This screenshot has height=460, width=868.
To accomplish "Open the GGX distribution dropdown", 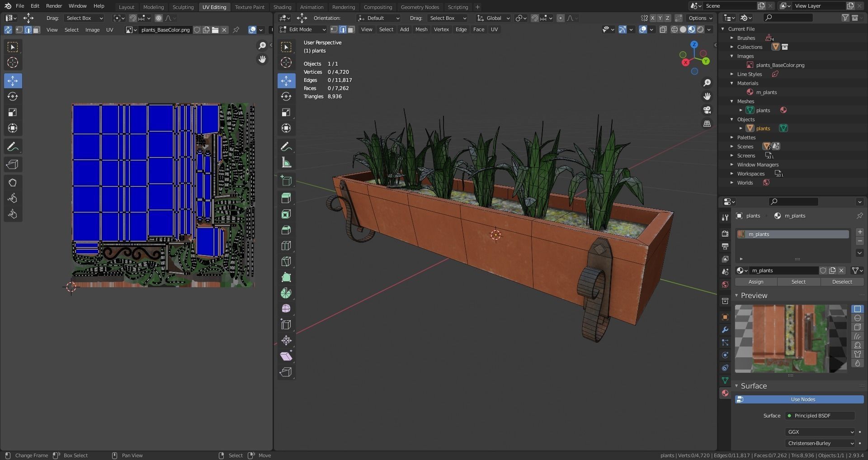I will pyautogui.click(x=820, y=432).
